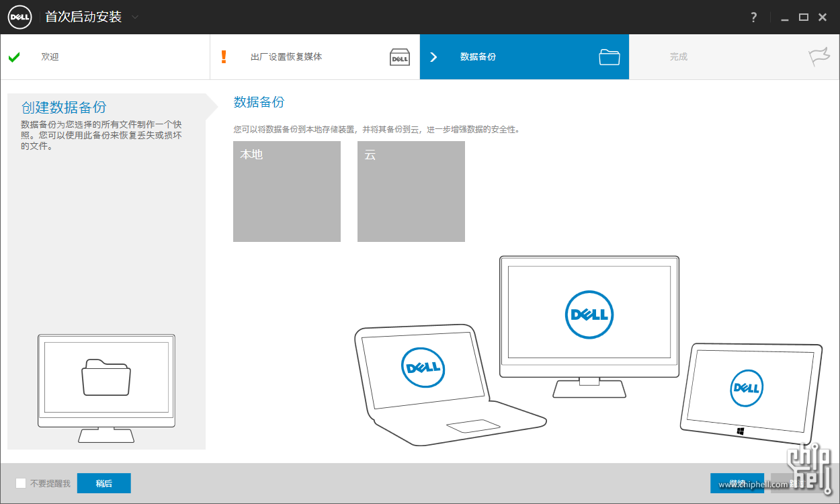This screenshot has height=504, width=840.
Task: Maximize the Dell setup window
Action: pyautogui.click(x=803, y=17)
